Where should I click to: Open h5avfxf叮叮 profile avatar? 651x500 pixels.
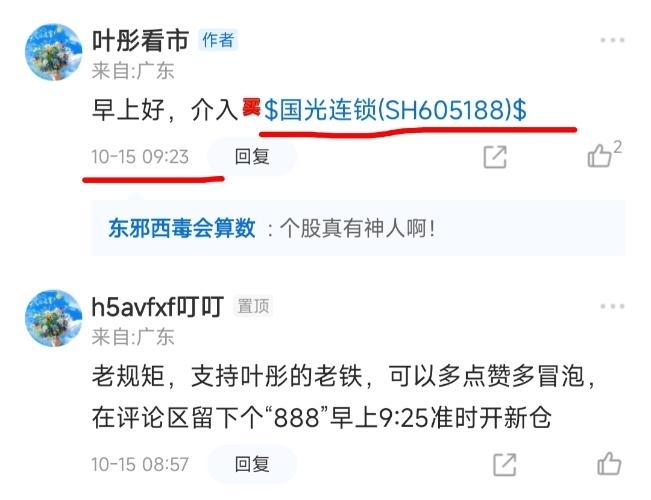tap(54, 318)
